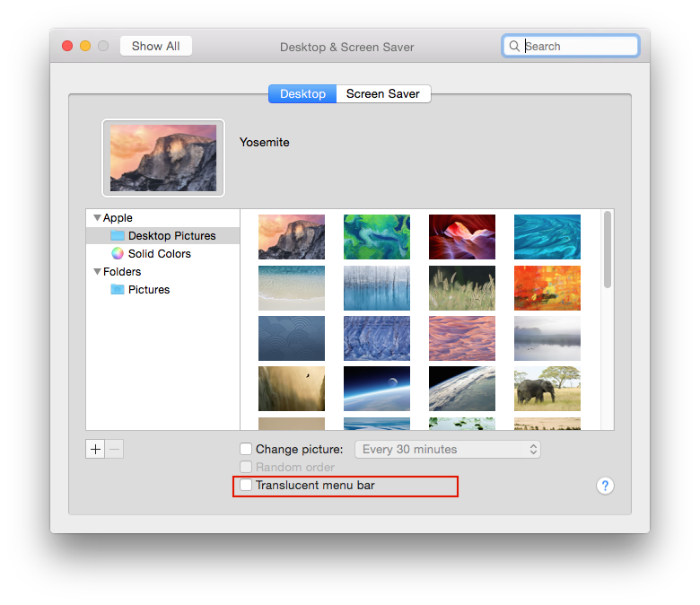Collapse the Apple group disclosure triangle
Viewport: 700px width, 605px height.
[97, 218]
